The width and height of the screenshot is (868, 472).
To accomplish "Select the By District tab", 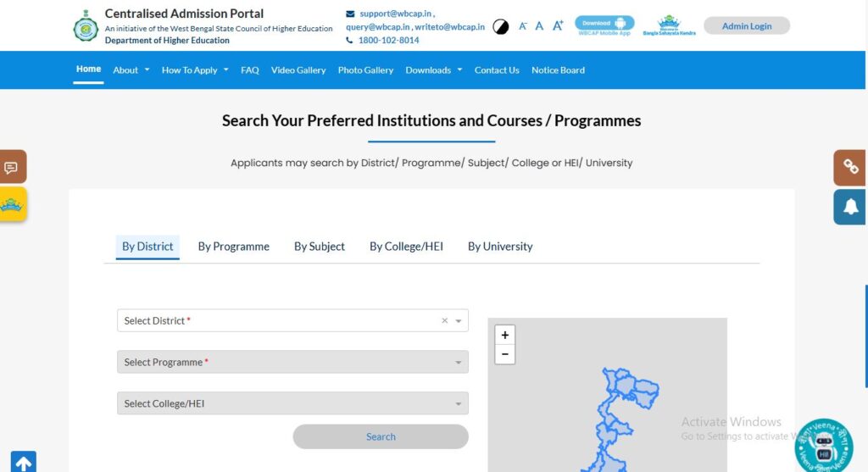I will tap(147, 247).
